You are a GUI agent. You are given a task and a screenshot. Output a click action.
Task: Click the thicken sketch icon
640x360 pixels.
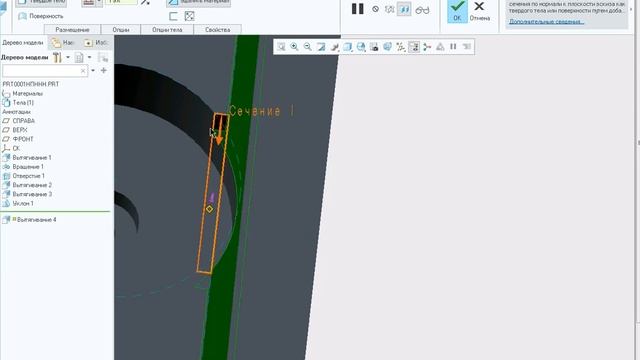(173, 16)
